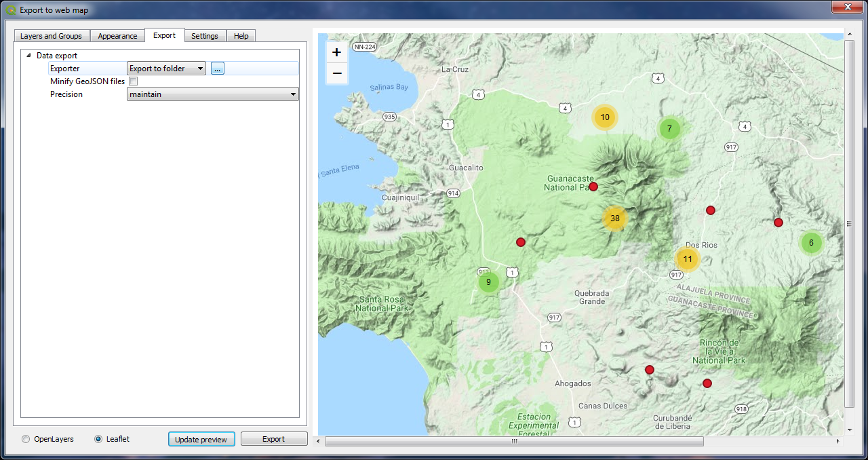The width and height of the screenshot is (868, 460).
Task: Click red marker below Rincón de la Vieja
Action: [x=707, y=383]
